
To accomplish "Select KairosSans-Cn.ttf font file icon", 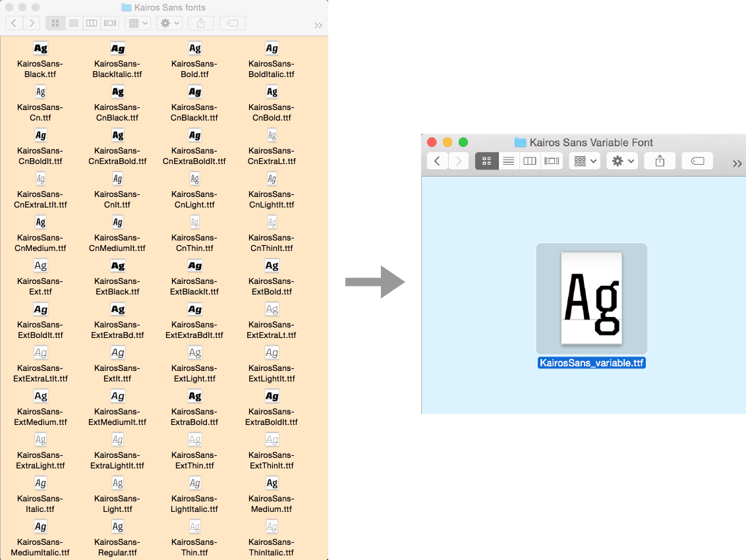I will click(x=40, y=92).
